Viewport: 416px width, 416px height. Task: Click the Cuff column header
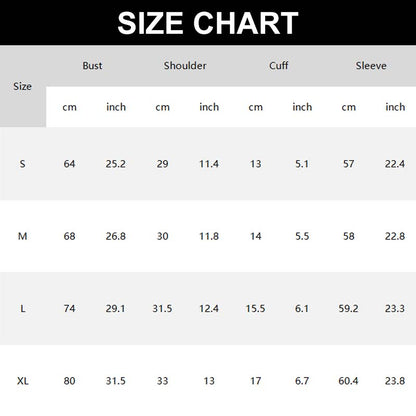278,66
